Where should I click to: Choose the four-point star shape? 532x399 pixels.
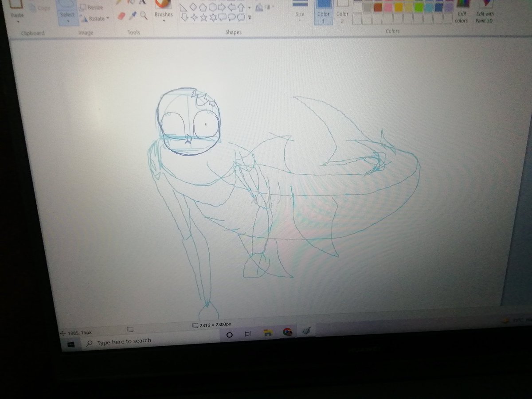tap(193, 18)
